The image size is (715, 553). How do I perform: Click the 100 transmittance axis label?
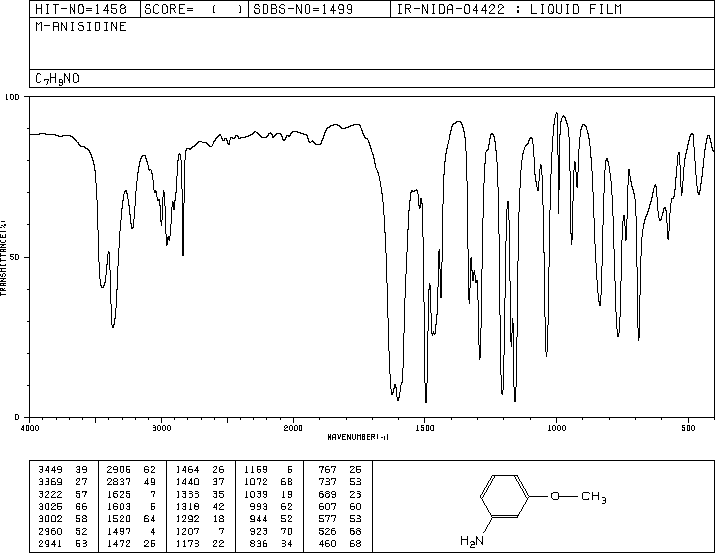point(12,97)
